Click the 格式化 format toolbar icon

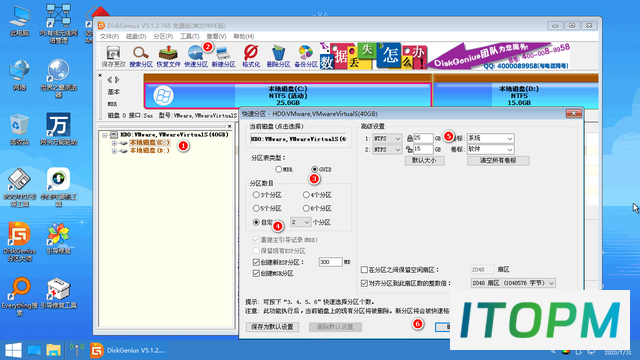(x=251, y=56)
